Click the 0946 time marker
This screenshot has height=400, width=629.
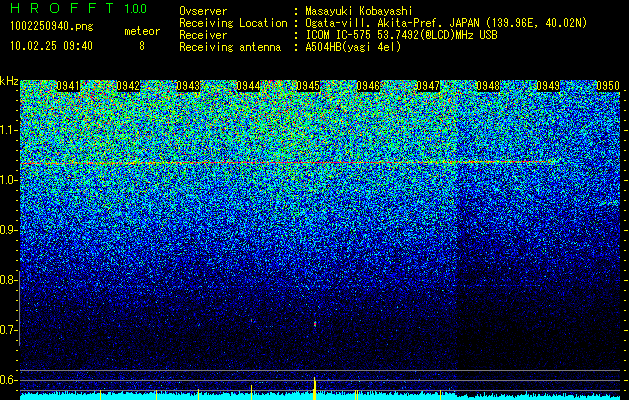click(x=368, y=86)
